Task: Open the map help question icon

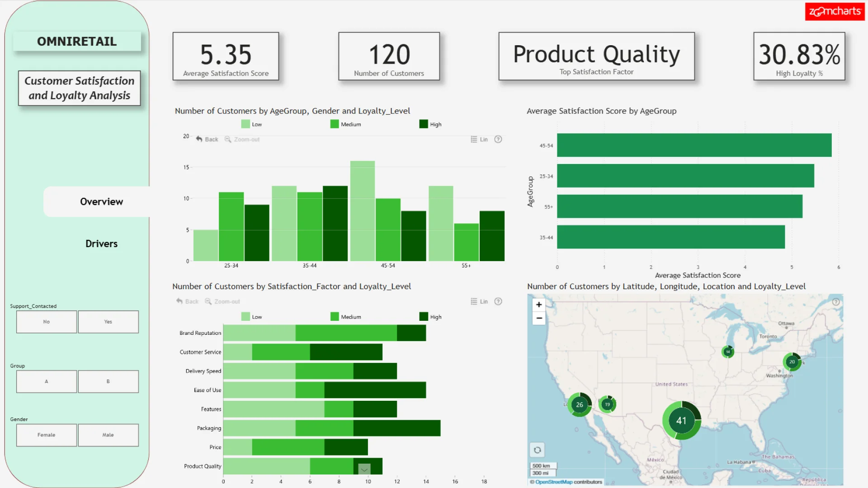Action: (836, 302)
